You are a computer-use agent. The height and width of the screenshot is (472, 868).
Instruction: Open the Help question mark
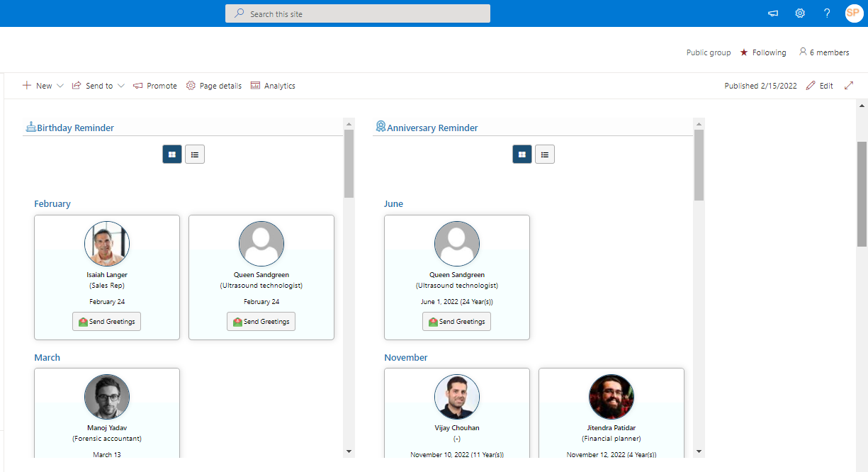(x=827, y=13)
